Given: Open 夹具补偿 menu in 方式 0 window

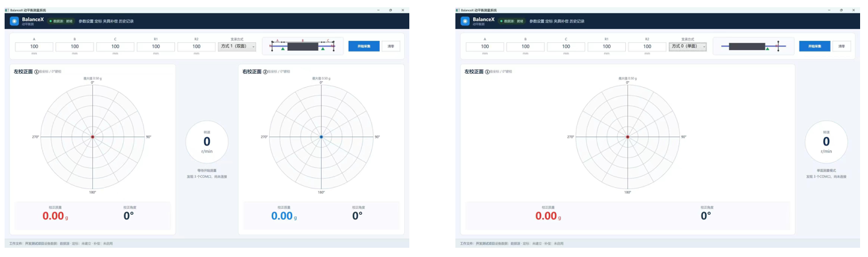Looking at the screenshot, I should coord(561,21).
